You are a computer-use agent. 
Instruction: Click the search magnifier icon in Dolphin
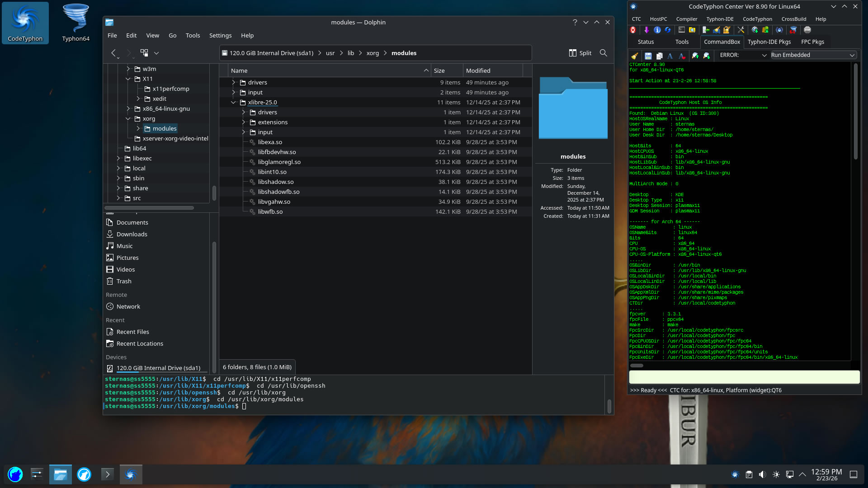click(603, 53)
